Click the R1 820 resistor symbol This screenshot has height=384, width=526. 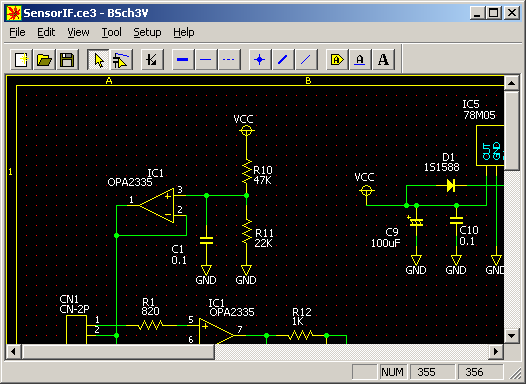click(x=151, y=325)
